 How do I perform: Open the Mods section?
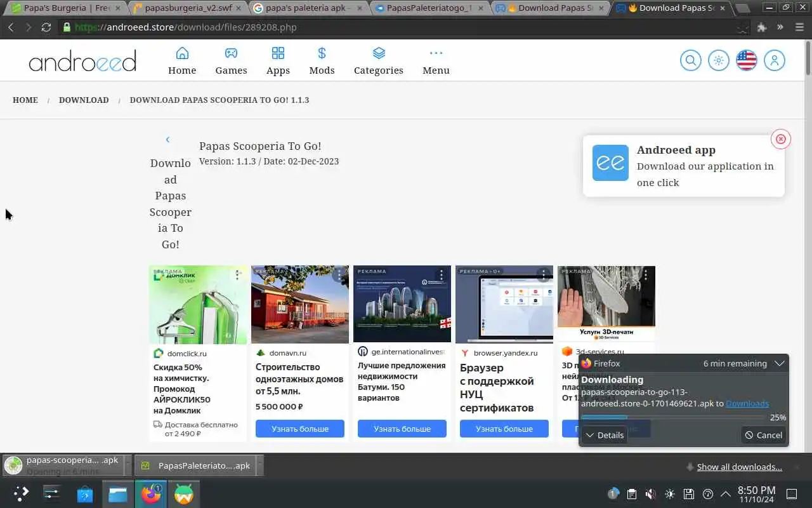[322, 61]
